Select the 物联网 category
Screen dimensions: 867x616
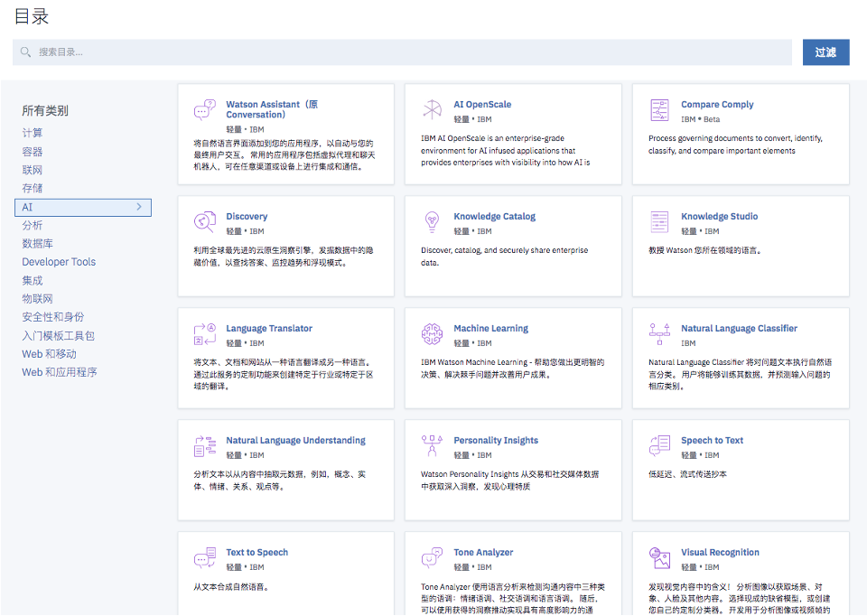(x=38, y=299)
